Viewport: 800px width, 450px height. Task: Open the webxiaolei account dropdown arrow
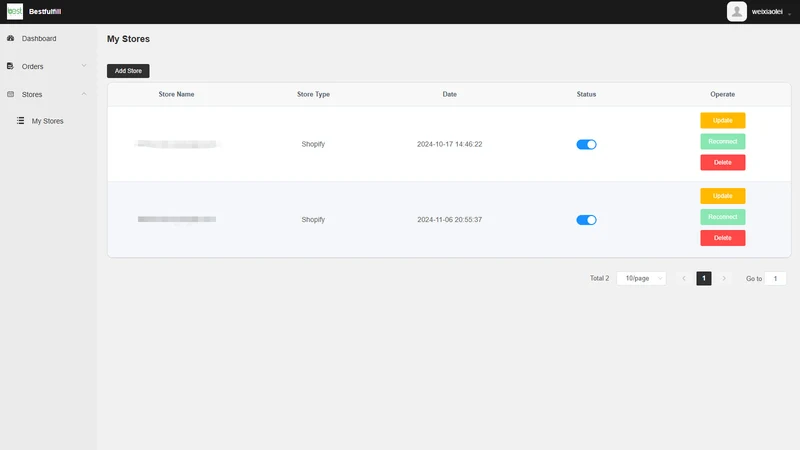click(789, 14)
